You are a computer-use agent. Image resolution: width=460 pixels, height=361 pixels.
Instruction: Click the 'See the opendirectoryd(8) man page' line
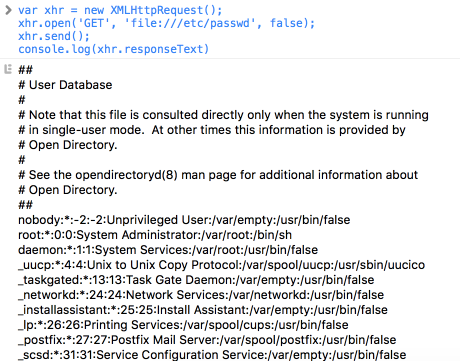218,175
